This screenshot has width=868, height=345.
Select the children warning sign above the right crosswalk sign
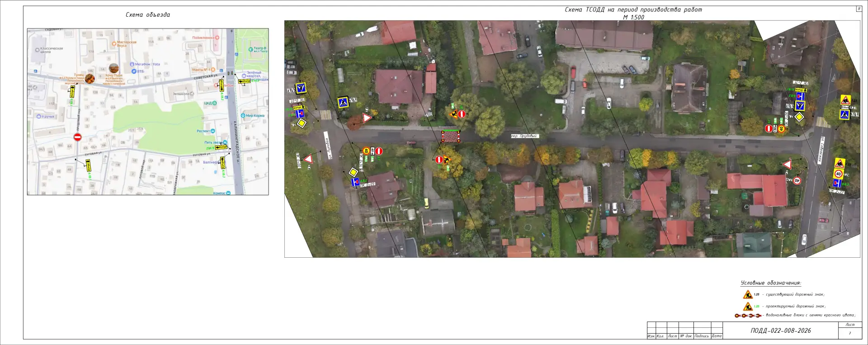[845, 100]
